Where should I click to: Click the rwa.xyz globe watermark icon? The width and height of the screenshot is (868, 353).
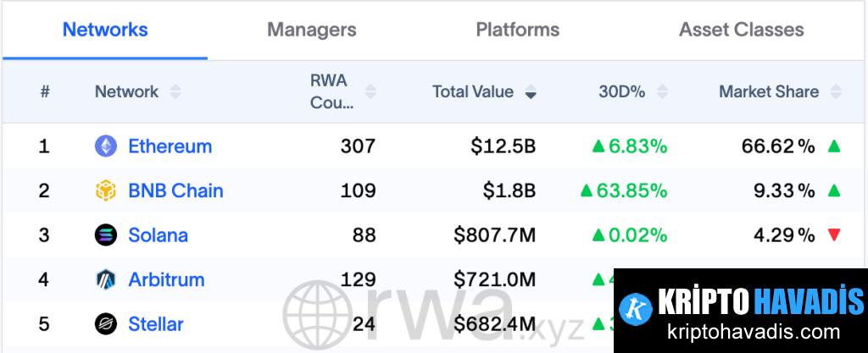coord(318,313)
